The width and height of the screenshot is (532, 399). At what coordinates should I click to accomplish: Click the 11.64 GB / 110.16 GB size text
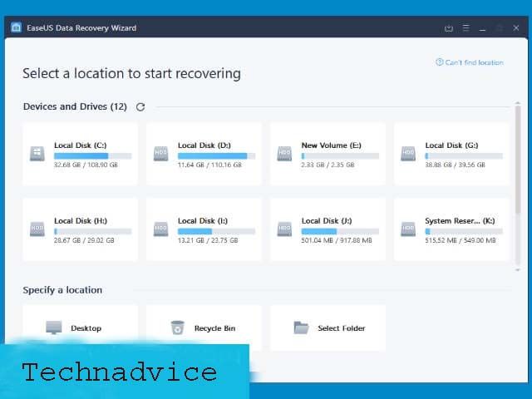(209, 165)
